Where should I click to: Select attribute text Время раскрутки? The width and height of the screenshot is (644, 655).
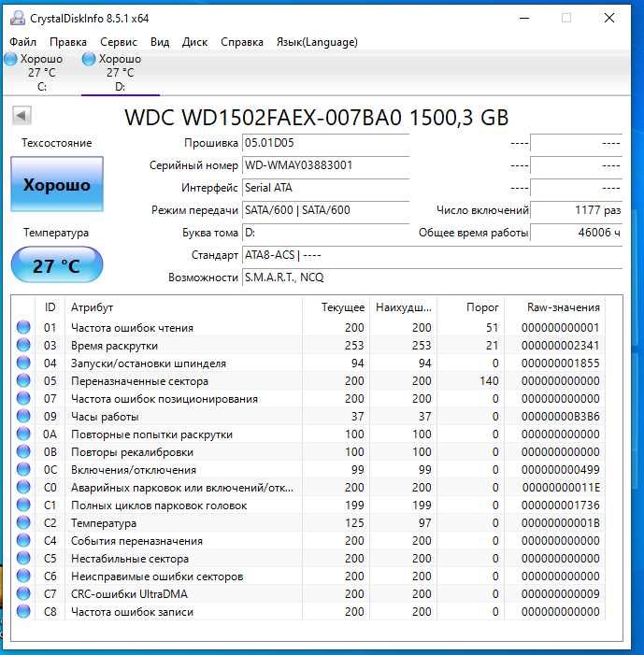[114, 346]
